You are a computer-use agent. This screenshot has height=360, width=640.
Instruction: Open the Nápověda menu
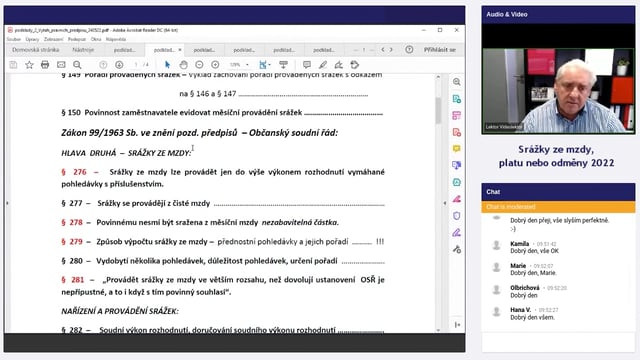[116, 39]
